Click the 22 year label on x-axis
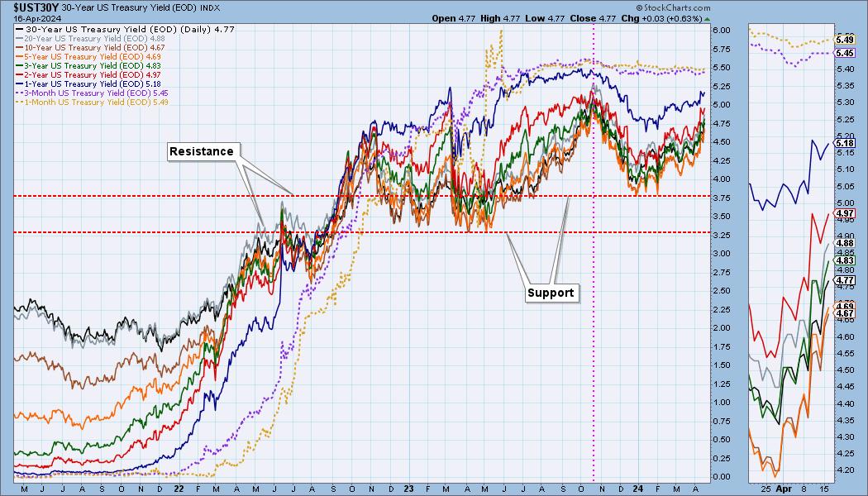The image size is (868, 496). tap(179, 489)
